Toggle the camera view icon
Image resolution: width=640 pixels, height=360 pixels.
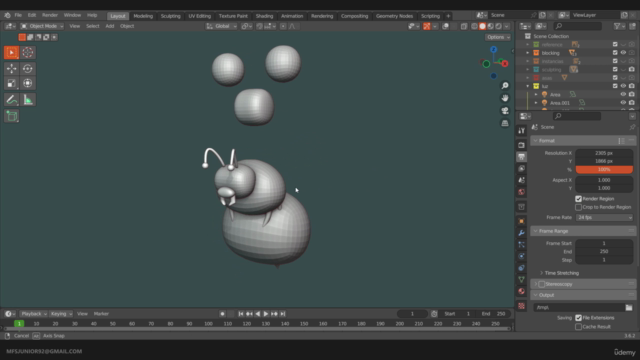[x=505, y=111]
